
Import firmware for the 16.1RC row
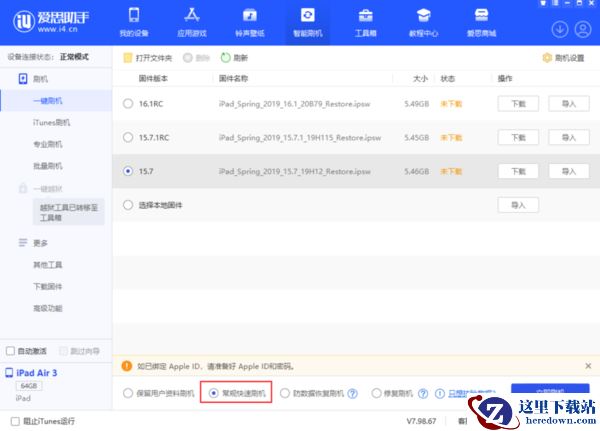[x=569, y=104]
